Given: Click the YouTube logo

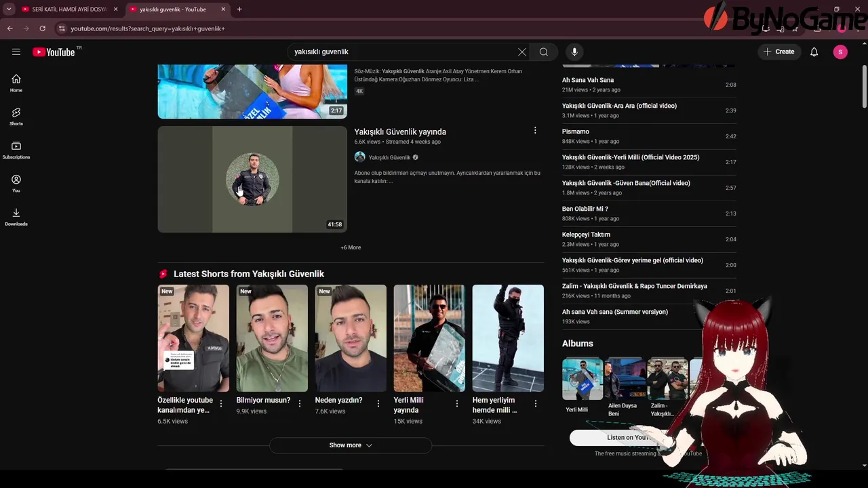Looking at the screenshot, I should tap(54, 52).
